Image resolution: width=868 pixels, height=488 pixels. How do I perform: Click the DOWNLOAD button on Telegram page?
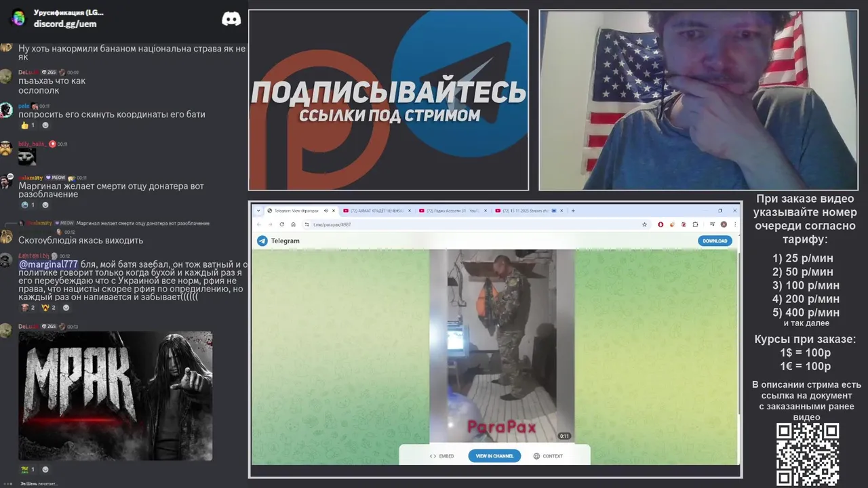click(715, 241)
